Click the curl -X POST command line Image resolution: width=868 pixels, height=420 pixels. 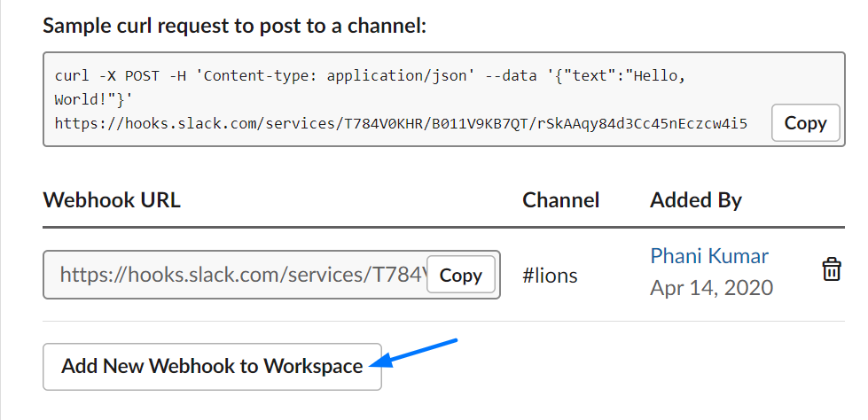click(x=371, y=76)
